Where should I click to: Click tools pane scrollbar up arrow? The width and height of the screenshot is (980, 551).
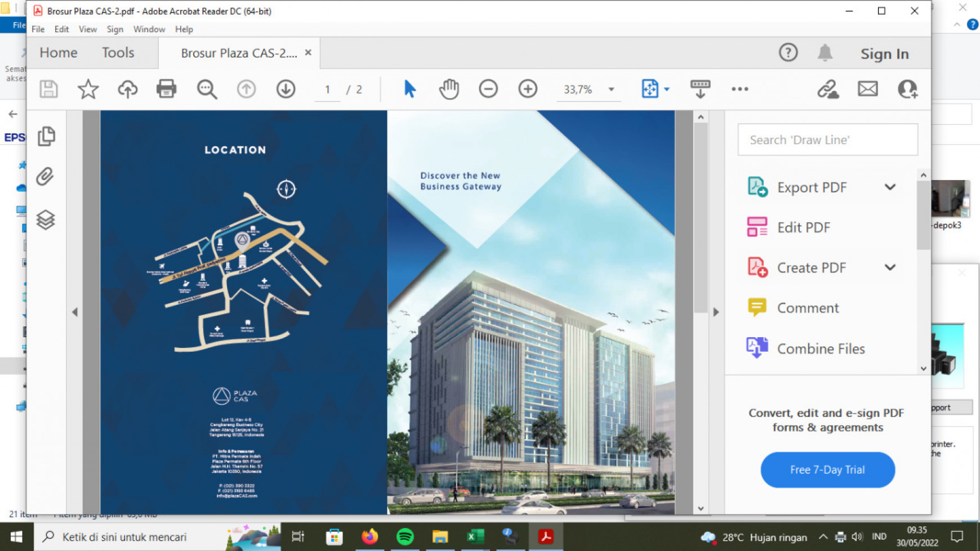[x=923, y=175]
